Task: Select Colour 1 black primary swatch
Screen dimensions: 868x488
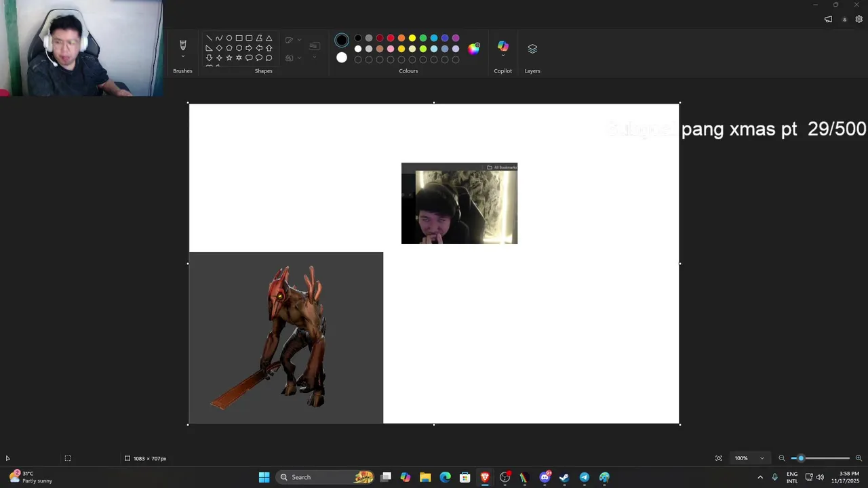Action: coord(342,40)
